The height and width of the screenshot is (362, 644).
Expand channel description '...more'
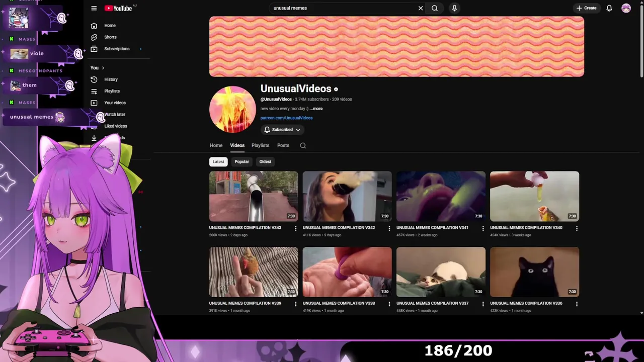[316, 109]
